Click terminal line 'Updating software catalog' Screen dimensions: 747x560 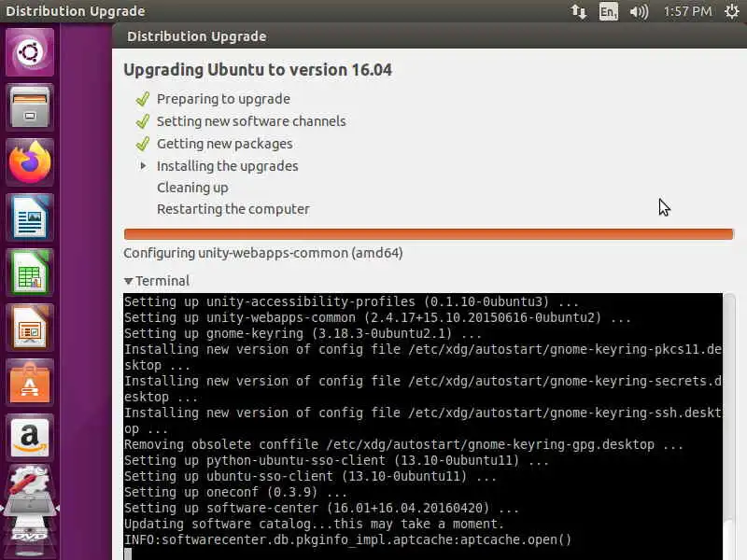click(x=314, y=524)
